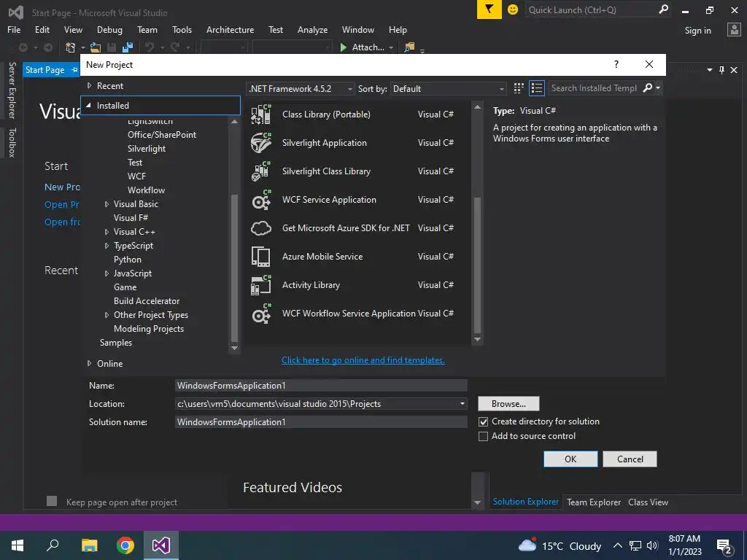Click the Browse... button
This screenshot has width=747, height=560.
click(x=508, y=404)
